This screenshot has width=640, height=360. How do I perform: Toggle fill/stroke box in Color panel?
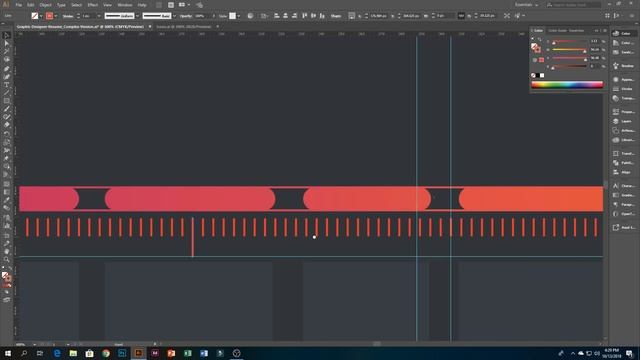click(x=536, y=48)
